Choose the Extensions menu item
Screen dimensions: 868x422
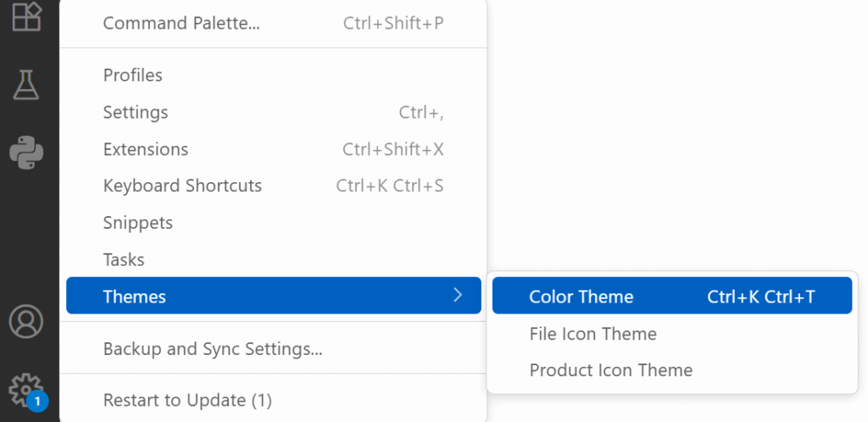(146, 149)
